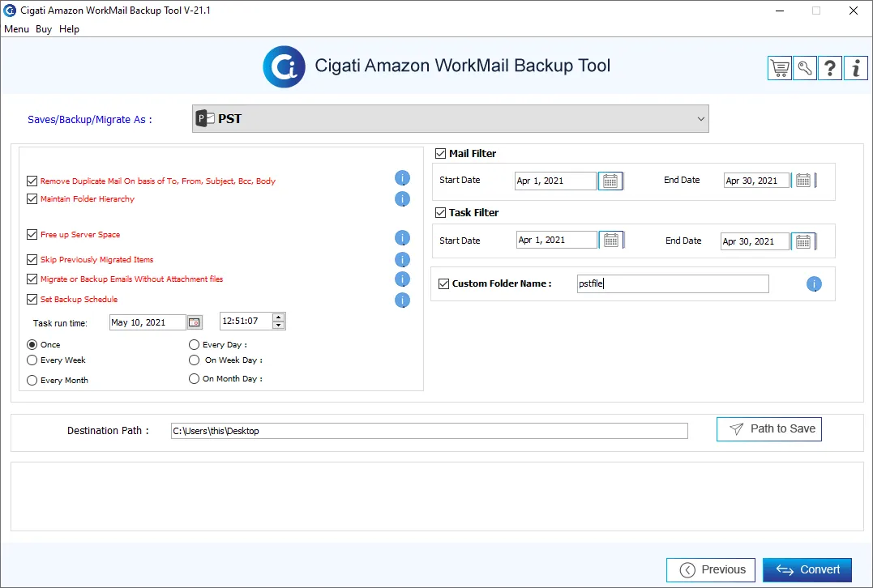Select Every Month radio button

[x=32, y=380]
